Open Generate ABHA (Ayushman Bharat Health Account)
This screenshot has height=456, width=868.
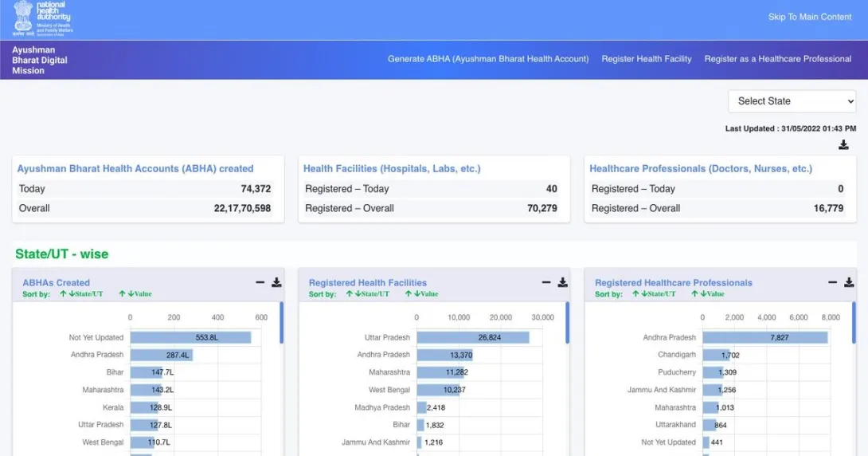click(x=487, y=59)
